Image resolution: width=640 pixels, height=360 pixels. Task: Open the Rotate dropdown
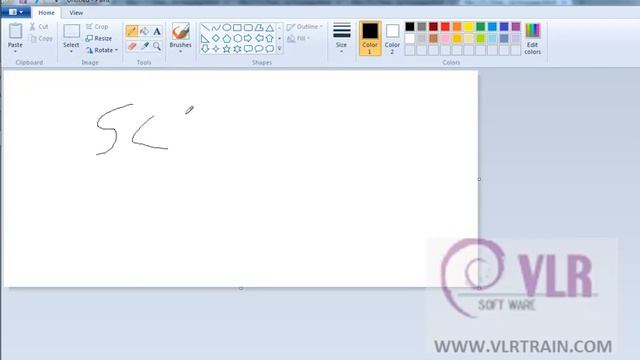[102, 50]
